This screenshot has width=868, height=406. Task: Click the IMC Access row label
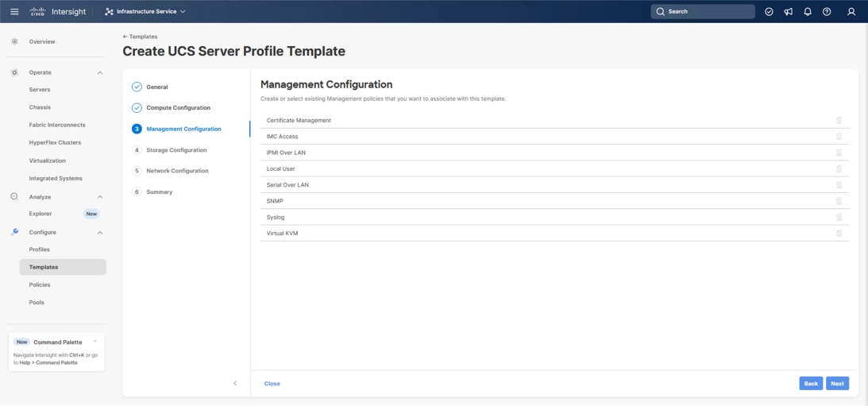coord(283,136)
